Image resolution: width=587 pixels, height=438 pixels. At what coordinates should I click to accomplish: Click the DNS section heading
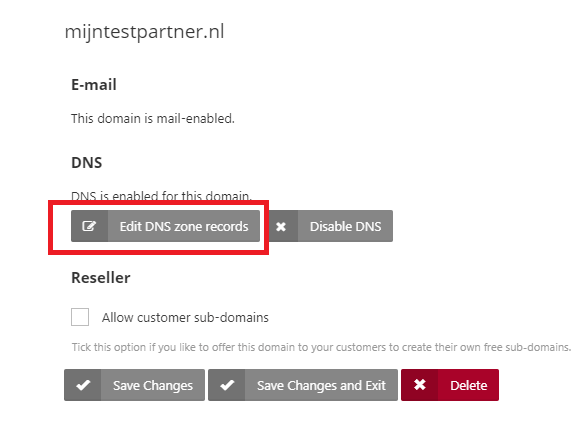click(86, 163)
